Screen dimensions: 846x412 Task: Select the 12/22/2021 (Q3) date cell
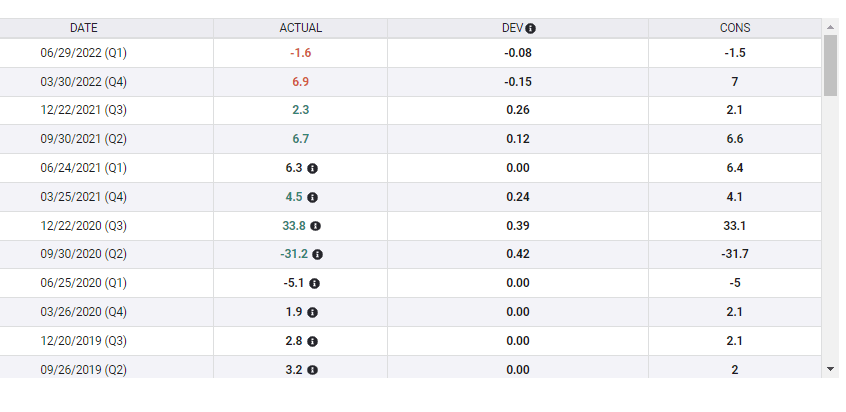84,110
